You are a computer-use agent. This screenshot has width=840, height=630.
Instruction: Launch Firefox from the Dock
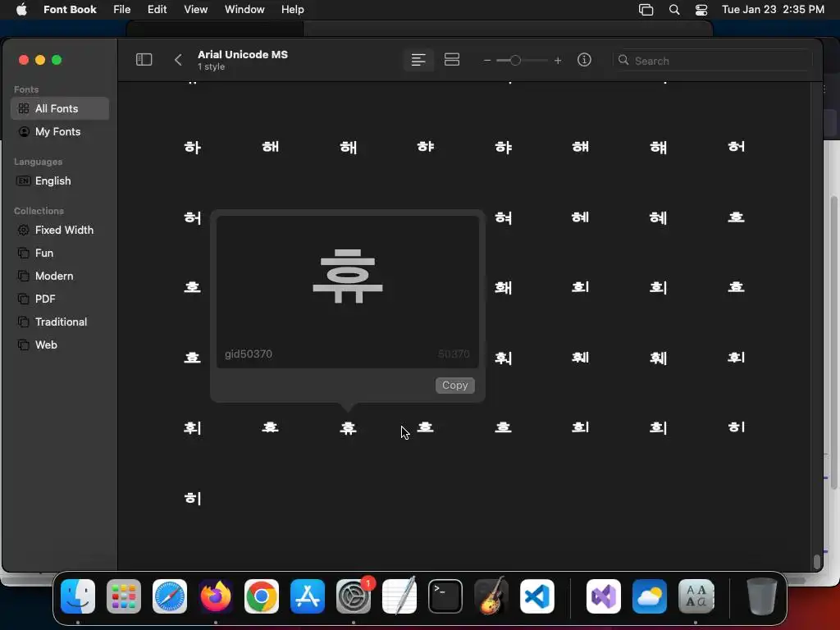(216, 597)
